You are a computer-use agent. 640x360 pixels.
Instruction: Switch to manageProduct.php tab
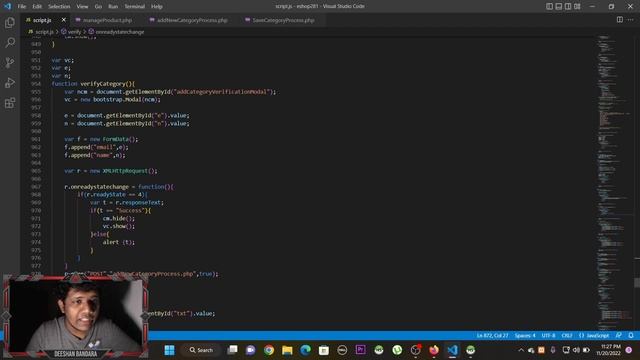click(x=107, y=20)
